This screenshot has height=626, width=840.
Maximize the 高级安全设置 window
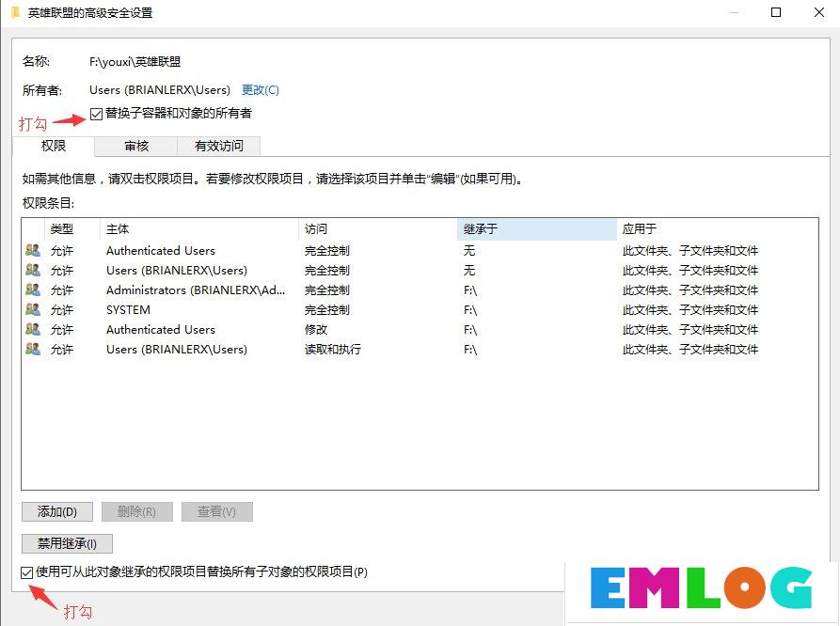pyautogui.click(x=776, y=12)
